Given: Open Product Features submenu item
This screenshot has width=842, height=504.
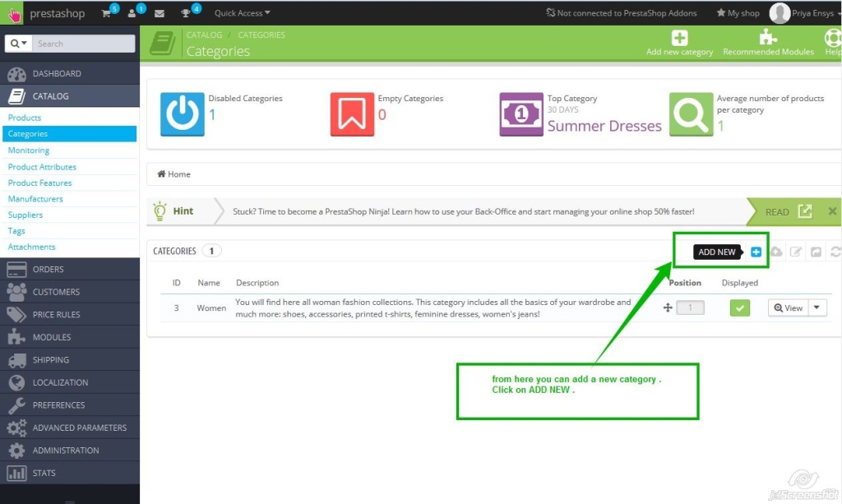Looking at the screenshot, I should (x=39, y=183).
